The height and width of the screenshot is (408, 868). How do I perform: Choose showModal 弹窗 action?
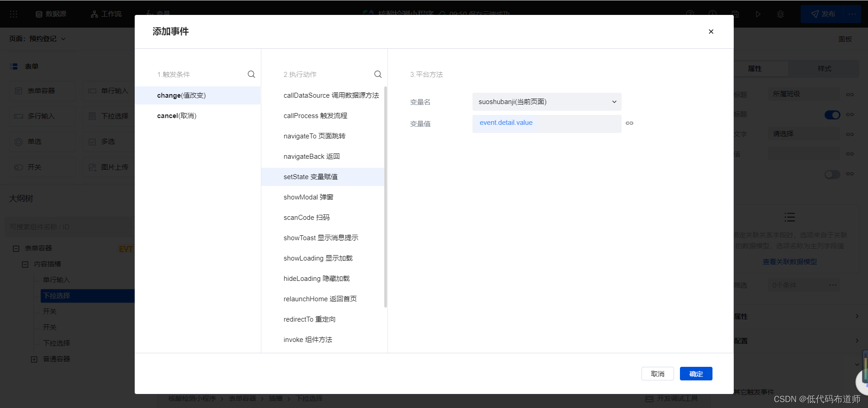click(x=323, y=197)
